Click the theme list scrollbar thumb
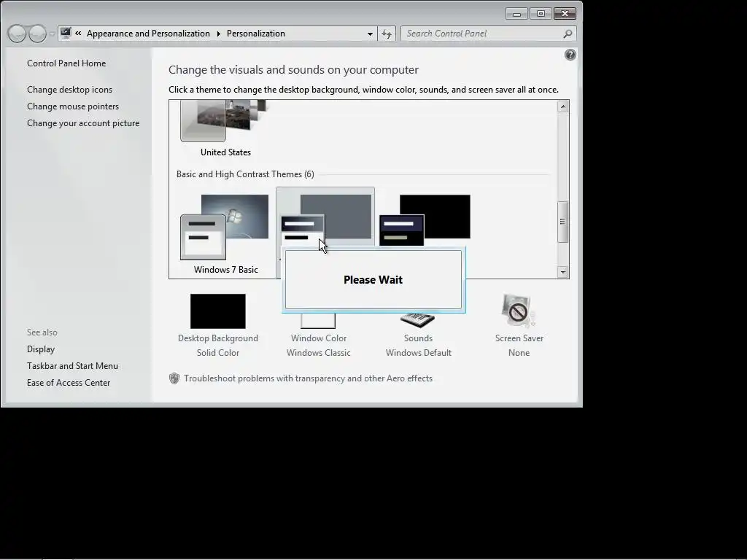747x560 pixels. 562,222
